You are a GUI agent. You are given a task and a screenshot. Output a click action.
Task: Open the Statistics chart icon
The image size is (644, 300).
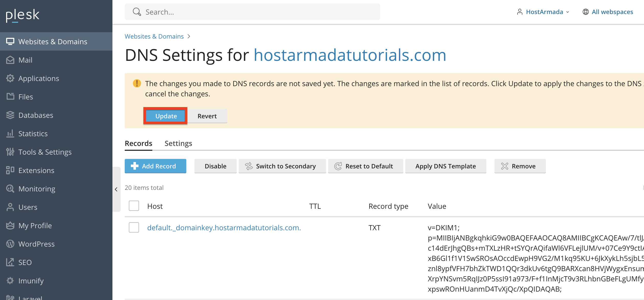(x=10, y=134)
